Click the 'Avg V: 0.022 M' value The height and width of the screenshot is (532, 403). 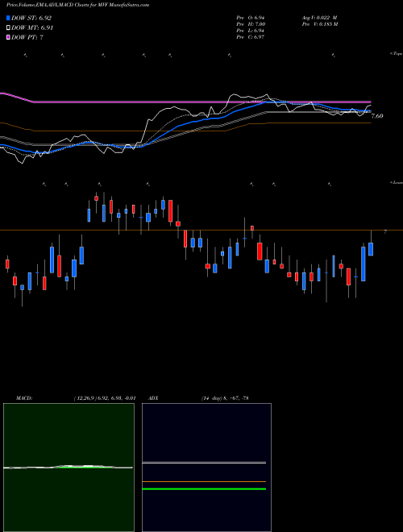319,17
